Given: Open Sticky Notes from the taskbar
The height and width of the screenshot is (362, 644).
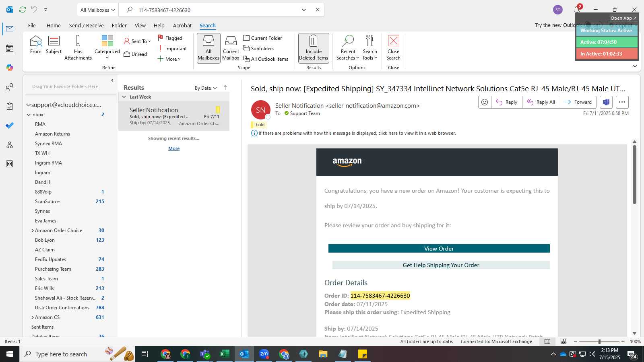Looking at the screenshot, I should coord(363,354).
